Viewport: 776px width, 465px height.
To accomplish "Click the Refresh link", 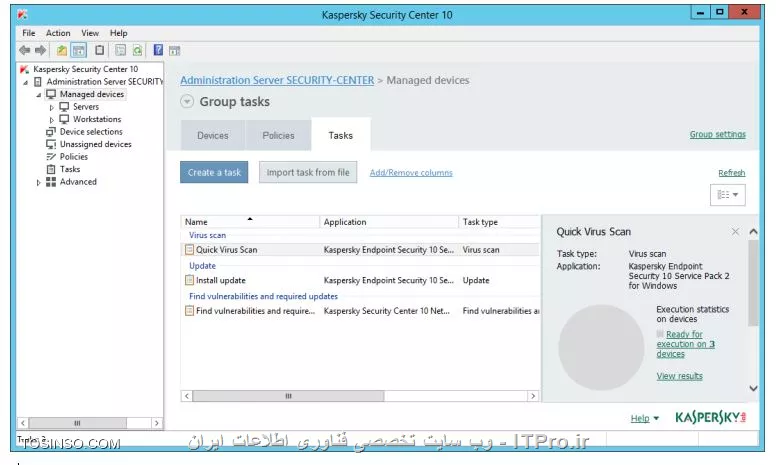I will click(x=731, y=173).
